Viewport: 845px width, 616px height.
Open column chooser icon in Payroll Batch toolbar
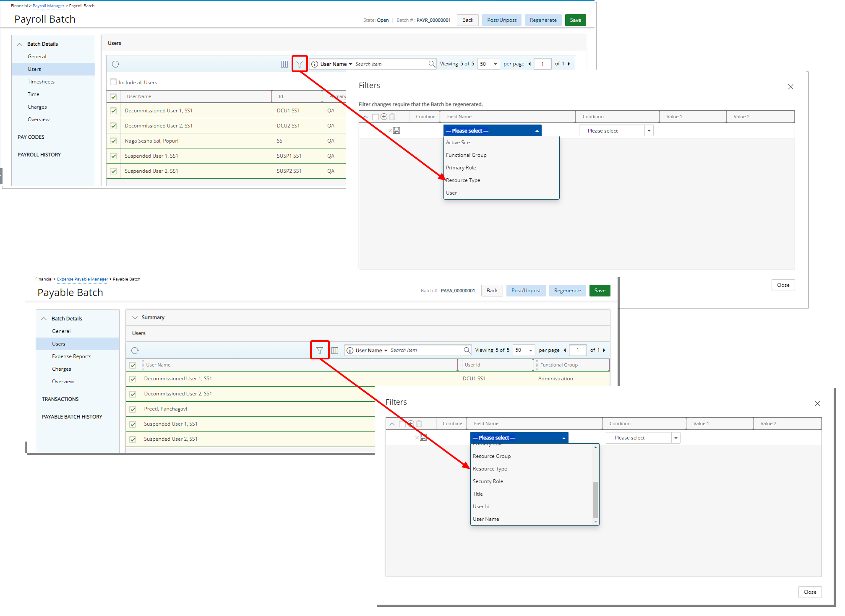tap(284, 64)
